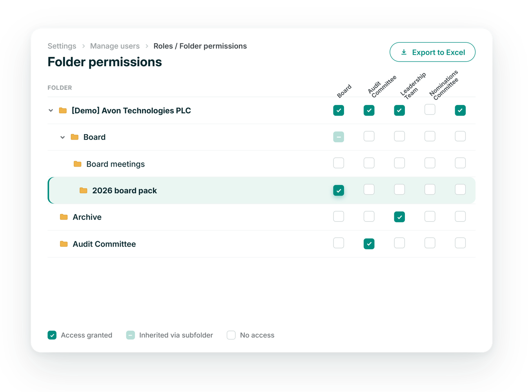Collapse the [Demo] Avon Technologies PLC folder
532x392 pixels.
[51, 111]
